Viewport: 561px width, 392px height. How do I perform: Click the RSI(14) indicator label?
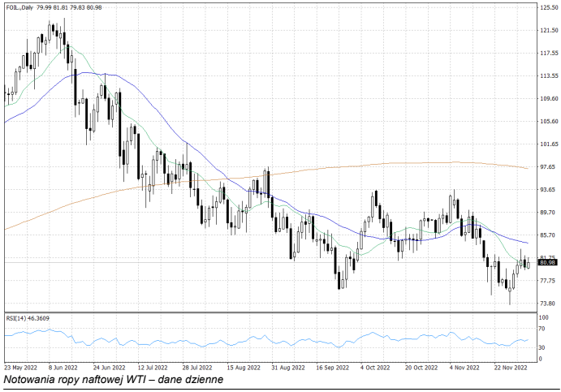point(28,318)
